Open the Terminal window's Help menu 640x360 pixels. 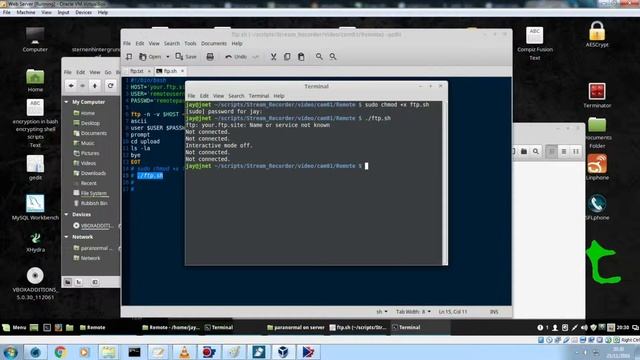tap(279, 96)
